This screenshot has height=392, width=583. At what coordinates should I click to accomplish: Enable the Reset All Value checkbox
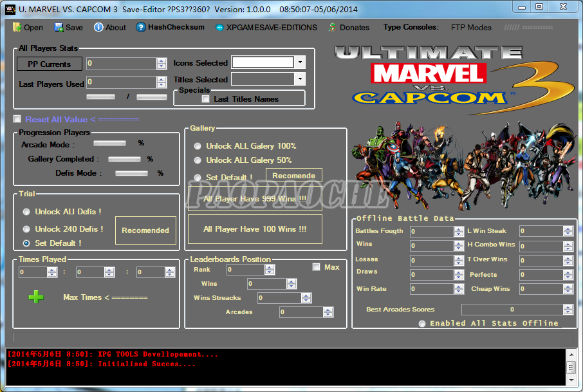[17, 119]
